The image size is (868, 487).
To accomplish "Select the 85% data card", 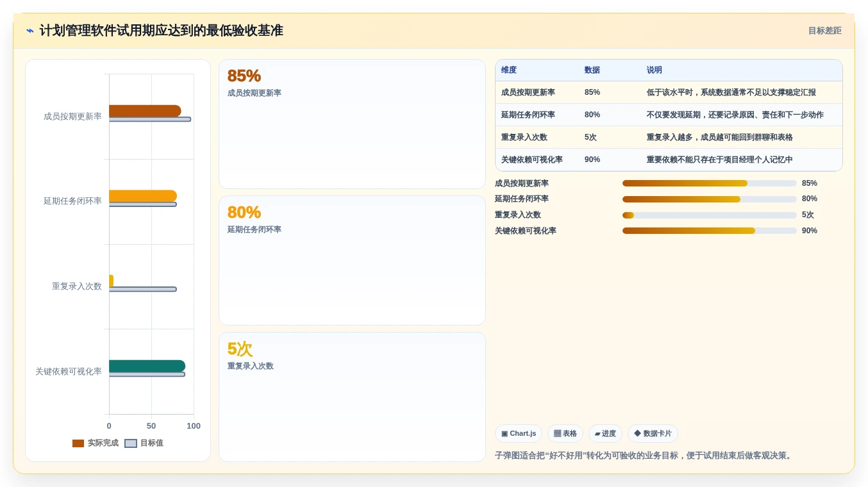I will pyautogui.click(x=352, y=124).
